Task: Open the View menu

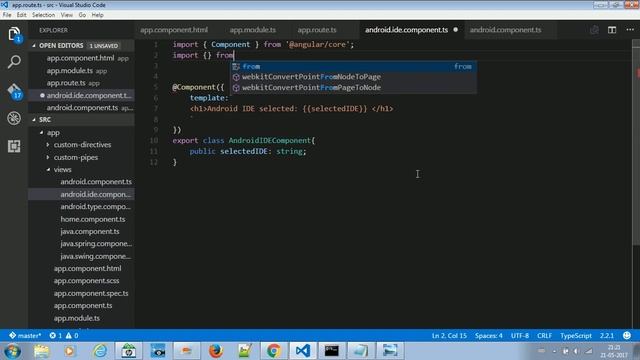Action: tap(67, 15)
